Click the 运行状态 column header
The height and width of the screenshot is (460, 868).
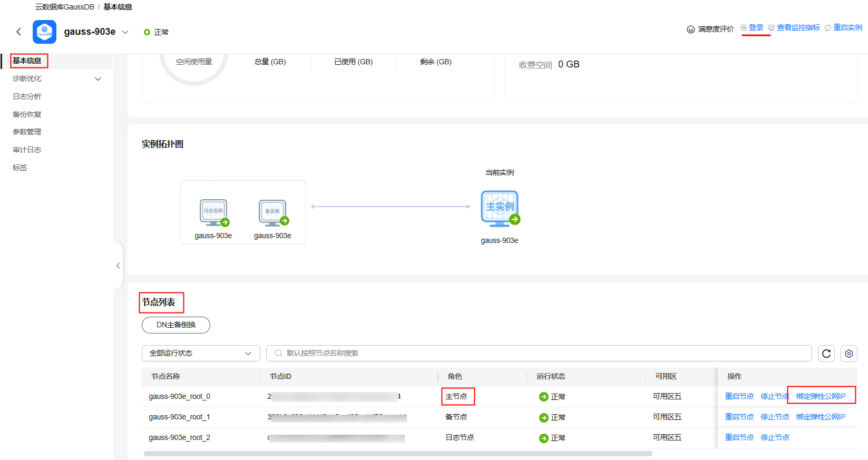(551, 376)
